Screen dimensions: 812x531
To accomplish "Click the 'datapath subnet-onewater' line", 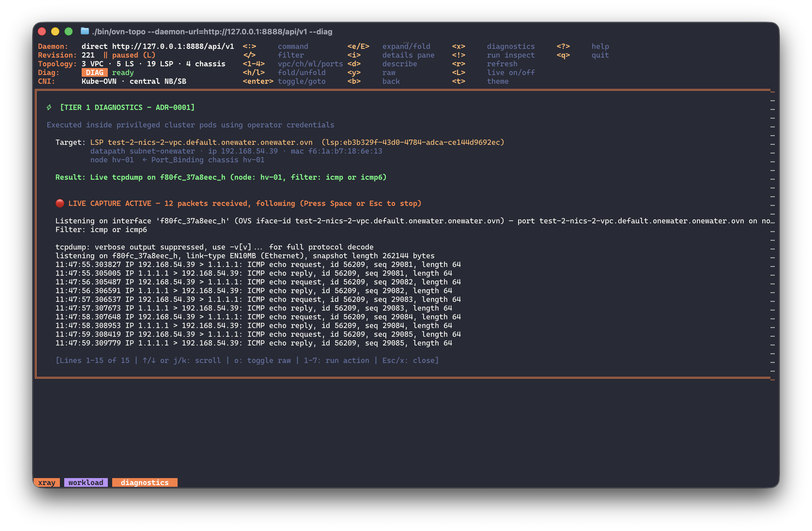I will tap(143, 151).
